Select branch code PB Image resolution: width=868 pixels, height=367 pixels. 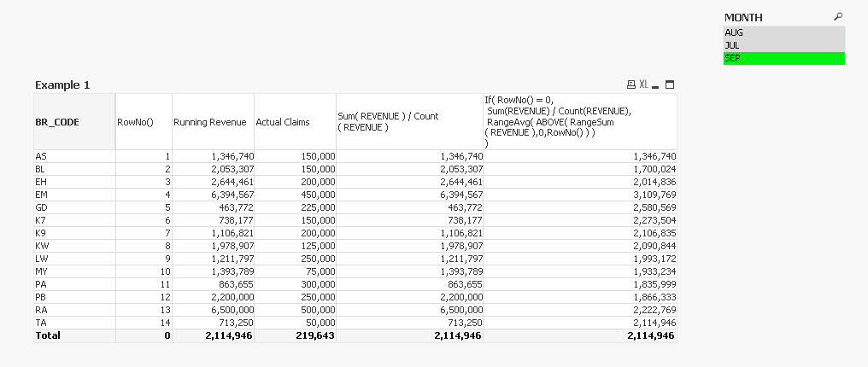[x=74, y=297]
